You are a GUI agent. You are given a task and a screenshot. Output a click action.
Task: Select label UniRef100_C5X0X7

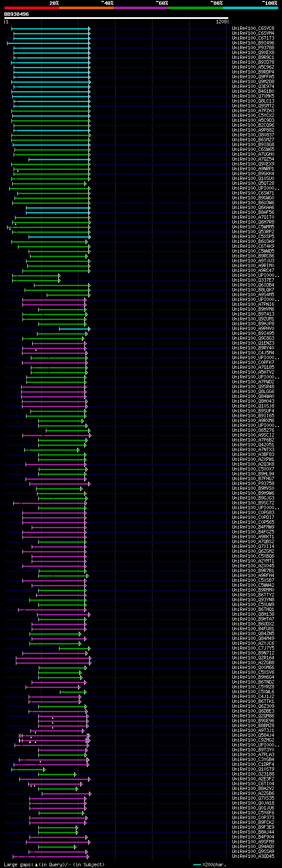253,469
